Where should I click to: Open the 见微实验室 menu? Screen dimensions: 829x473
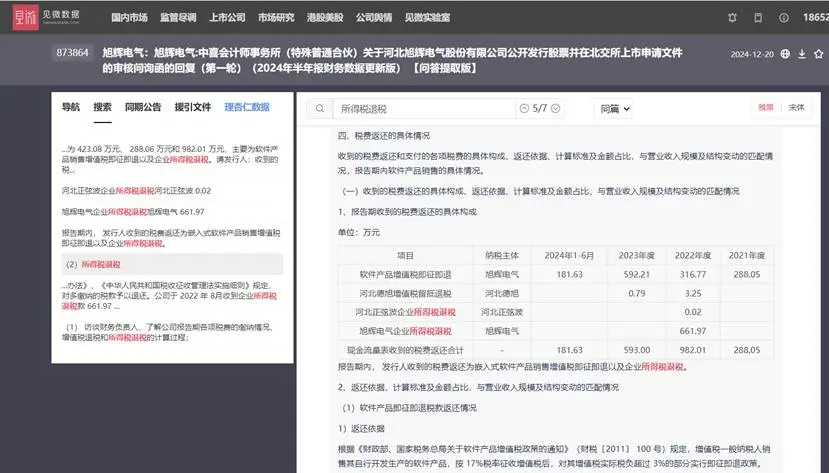coord(427,18)
